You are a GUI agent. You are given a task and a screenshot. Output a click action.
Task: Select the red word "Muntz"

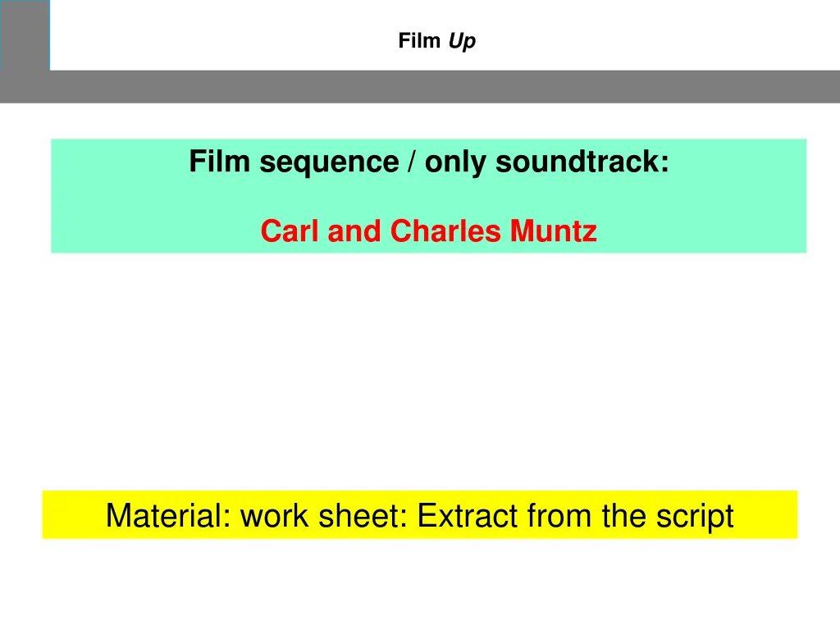click(554, 231)
